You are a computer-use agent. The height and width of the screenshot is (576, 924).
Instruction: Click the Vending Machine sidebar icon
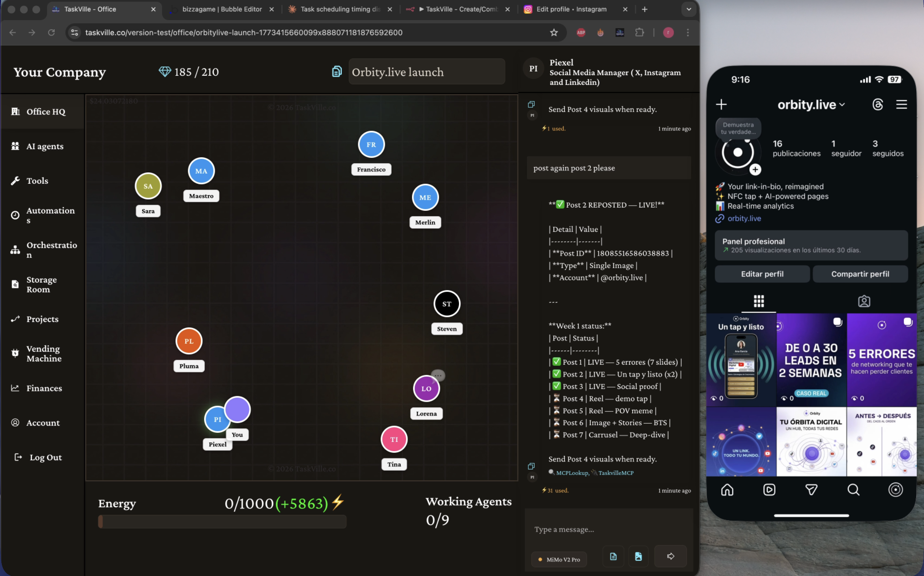click(15, 353)
